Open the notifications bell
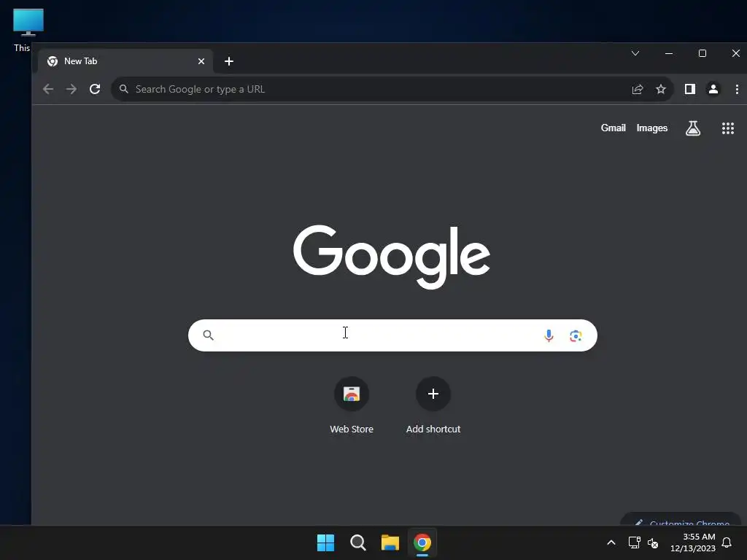Viewport: 747px width, 560px height. click(x=727, y=542)
